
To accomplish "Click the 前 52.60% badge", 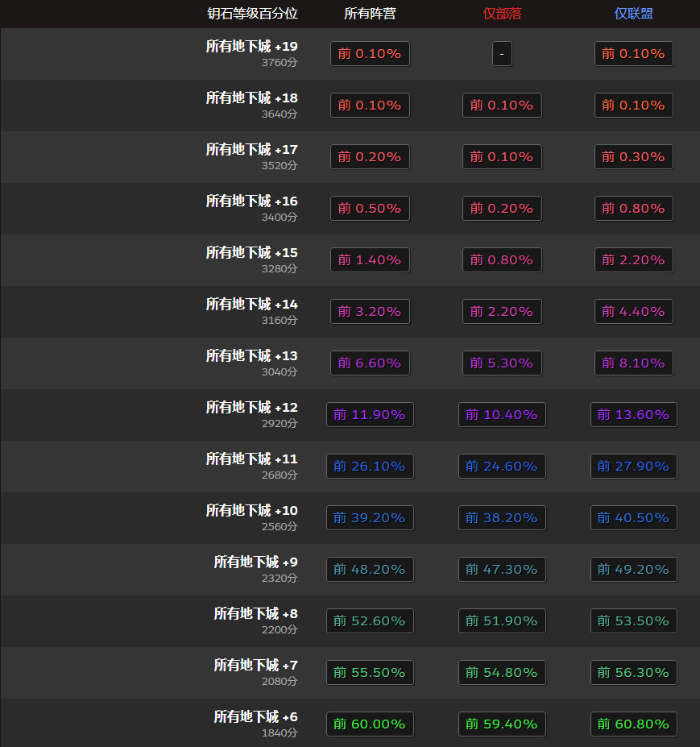I will point(370,620).
